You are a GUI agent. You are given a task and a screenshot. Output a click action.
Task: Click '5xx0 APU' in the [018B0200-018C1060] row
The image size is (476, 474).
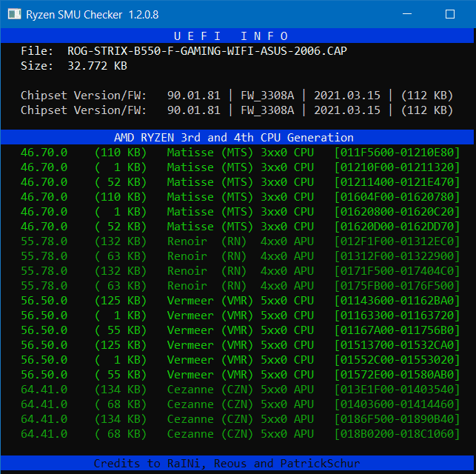[x=287, y=434]
